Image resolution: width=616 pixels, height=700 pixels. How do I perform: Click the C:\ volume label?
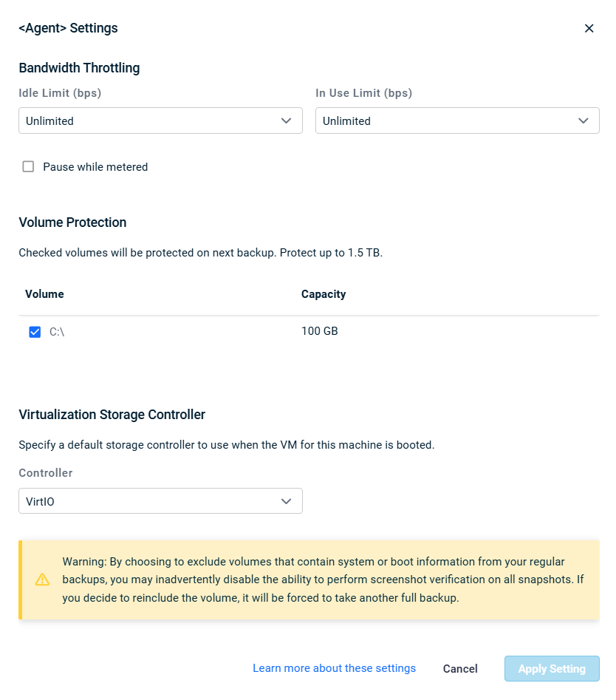pyautogui.click(x=58, y=332)
